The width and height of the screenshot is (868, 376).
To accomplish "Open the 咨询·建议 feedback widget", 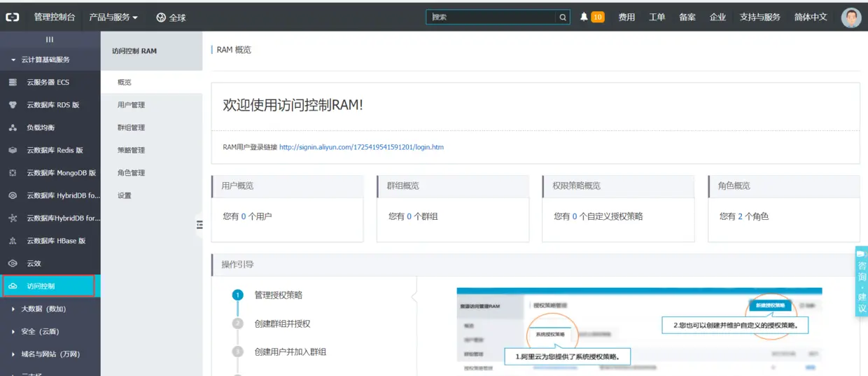I will [x=862, y=281].
